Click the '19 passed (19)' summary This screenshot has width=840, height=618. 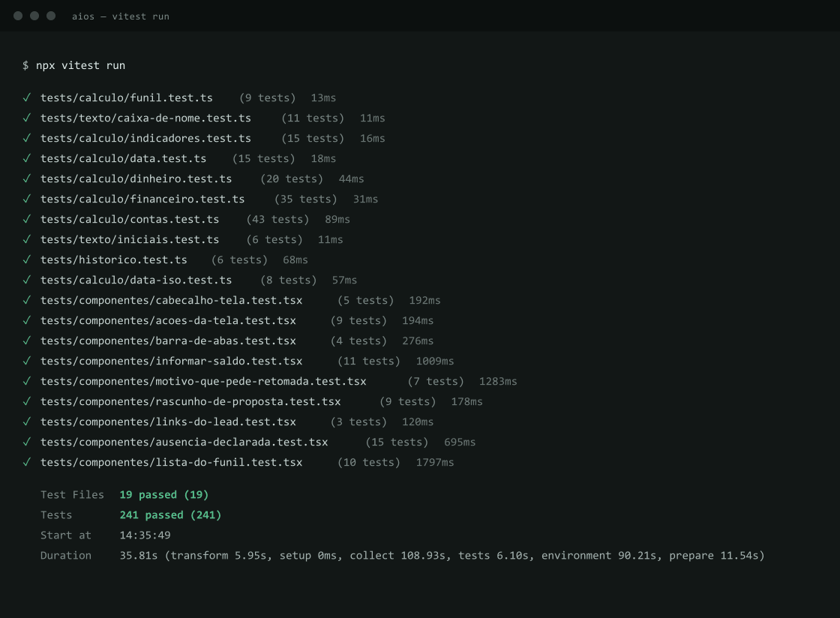point(164,494)
